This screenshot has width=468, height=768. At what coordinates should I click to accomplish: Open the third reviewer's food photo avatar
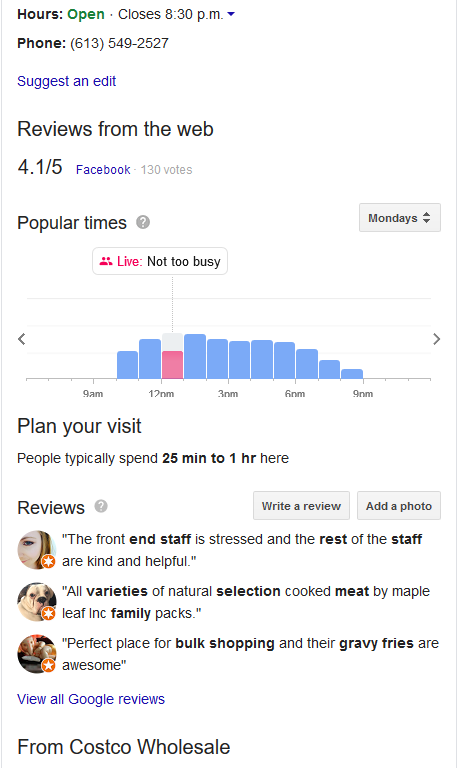[x=36, y=654]
